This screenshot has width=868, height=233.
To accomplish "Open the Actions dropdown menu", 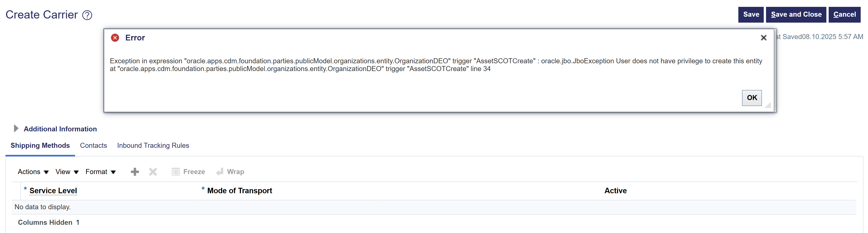I will [x=33, y=172].
